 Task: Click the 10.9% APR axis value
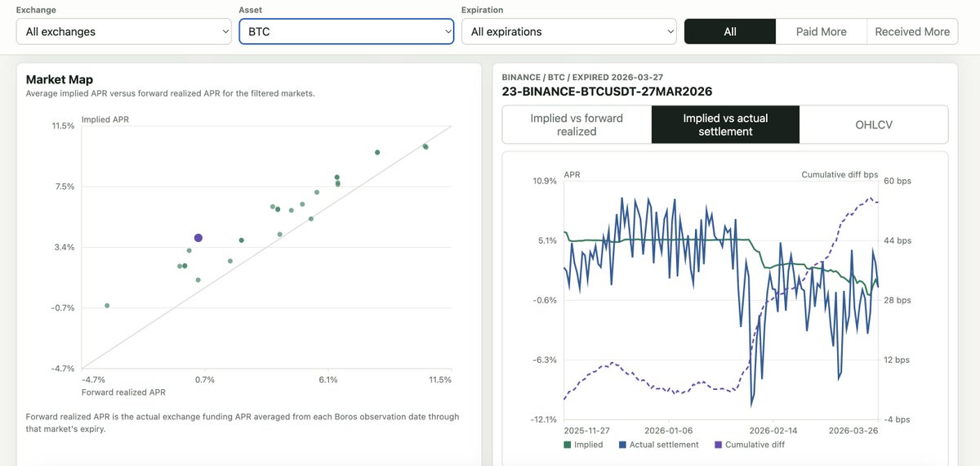(x=545, y=181)
